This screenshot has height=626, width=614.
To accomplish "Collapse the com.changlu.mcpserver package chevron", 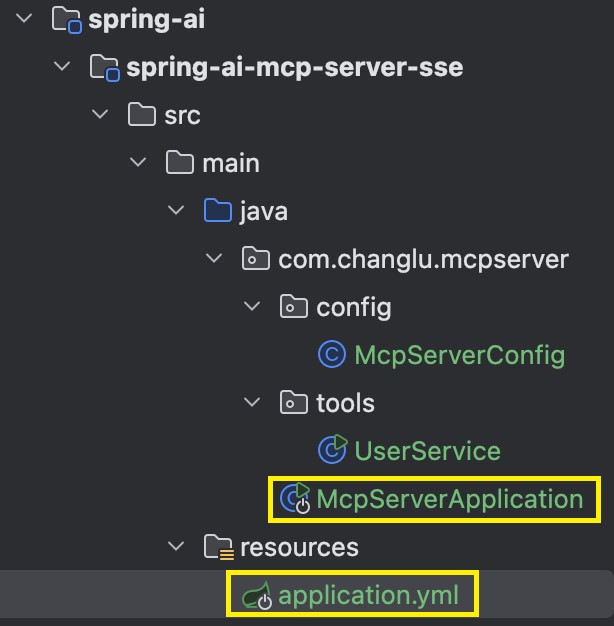I will [x=214, y=258].
